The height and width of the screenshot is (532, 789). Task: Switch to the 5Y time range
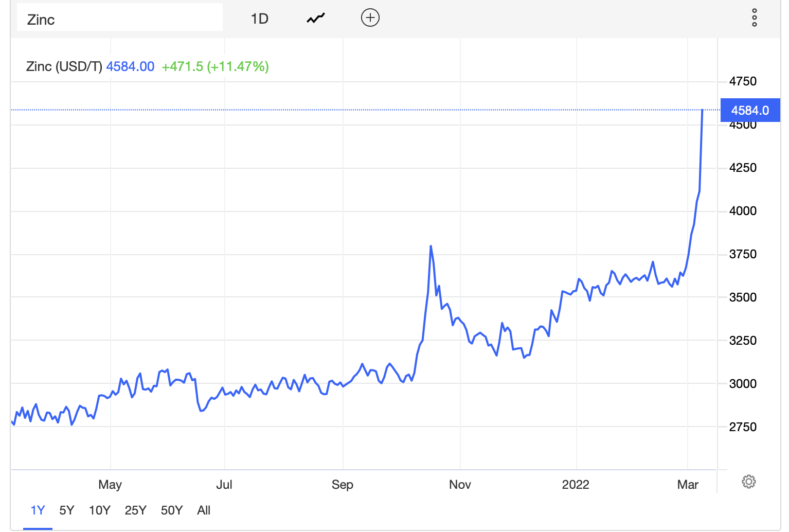click(67, 510)
